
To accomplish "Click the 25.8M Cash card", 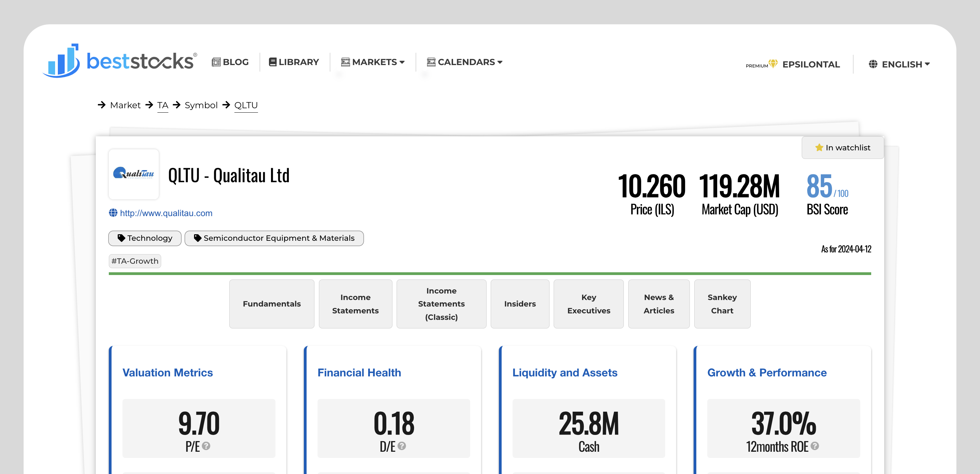I will [589, 428].
